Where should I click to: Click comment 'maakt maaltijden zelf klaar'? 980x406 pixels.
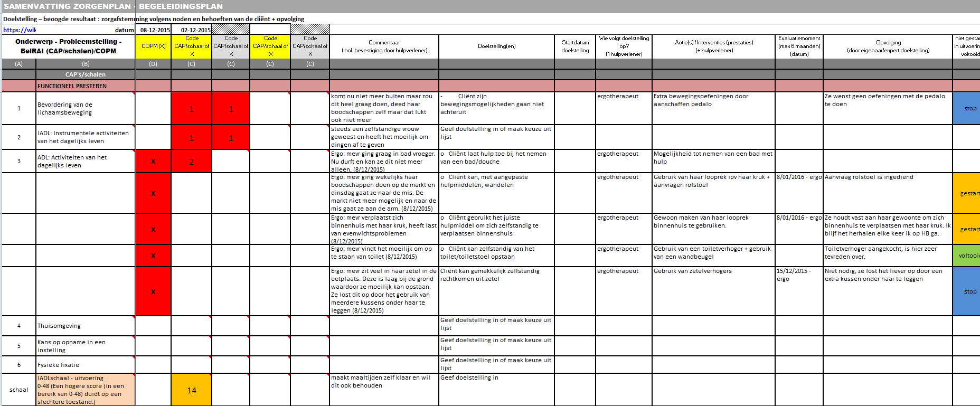point(384,390)
